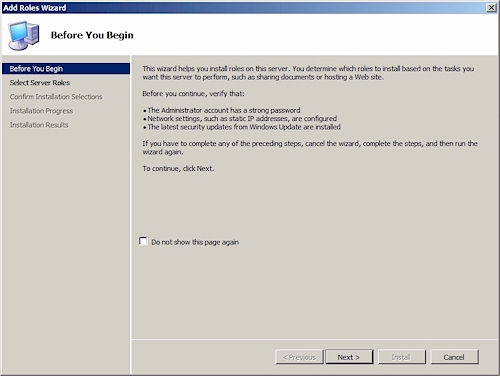Click the 'To continue, click Next' text

(178, 169)
